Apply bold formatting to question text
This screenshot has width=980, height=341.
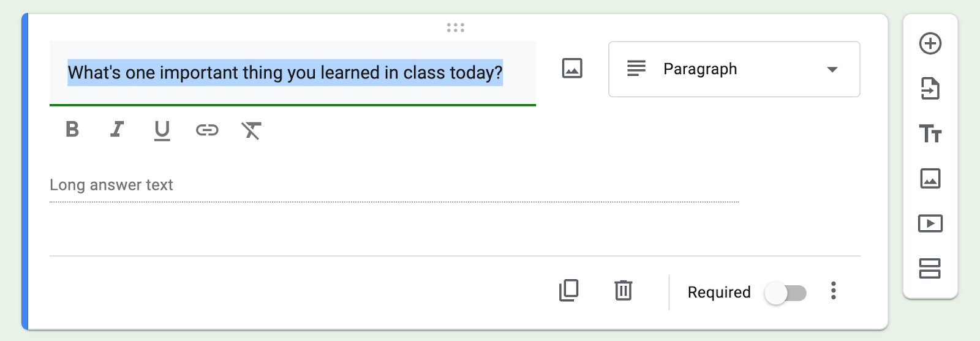coord(72,130)
